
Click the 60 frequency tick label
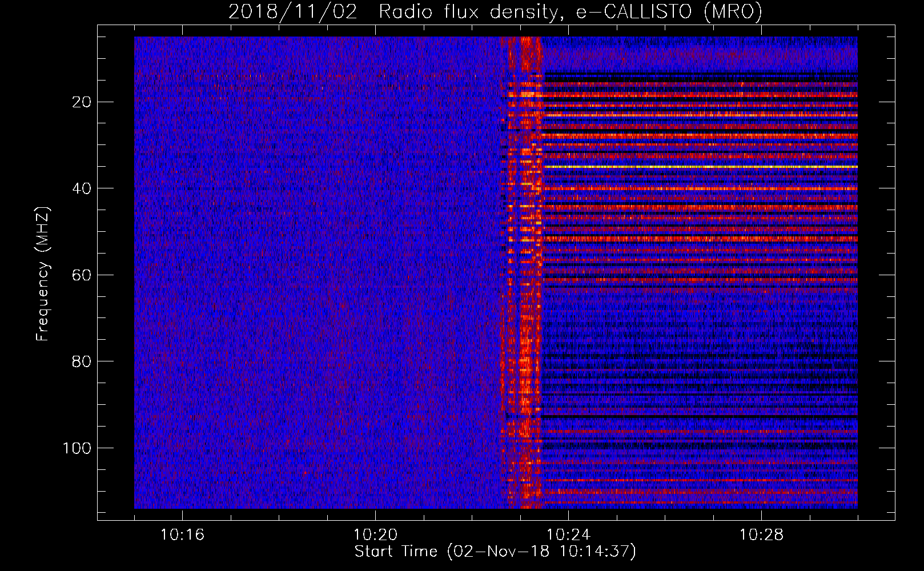click(82, 275)
